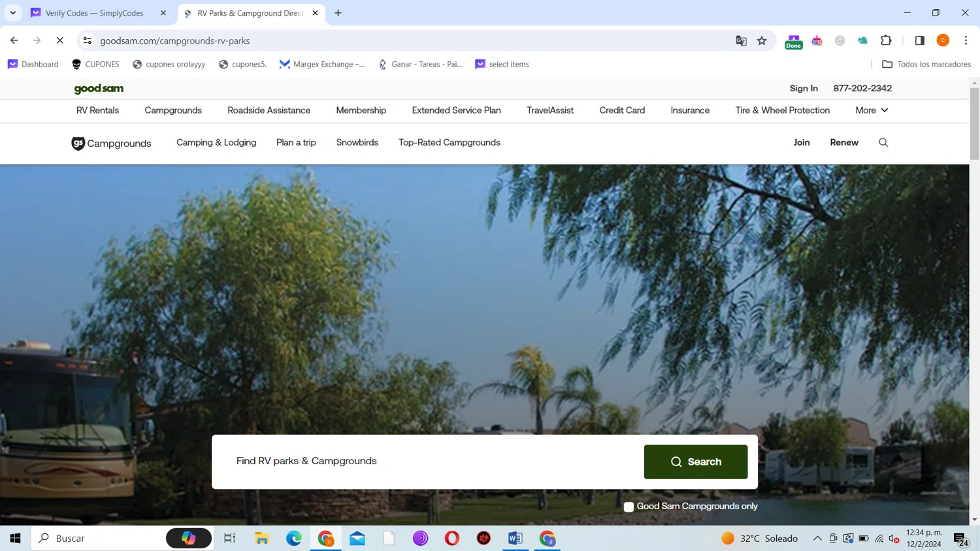Click the browser address bar URL

pos(175,40)
